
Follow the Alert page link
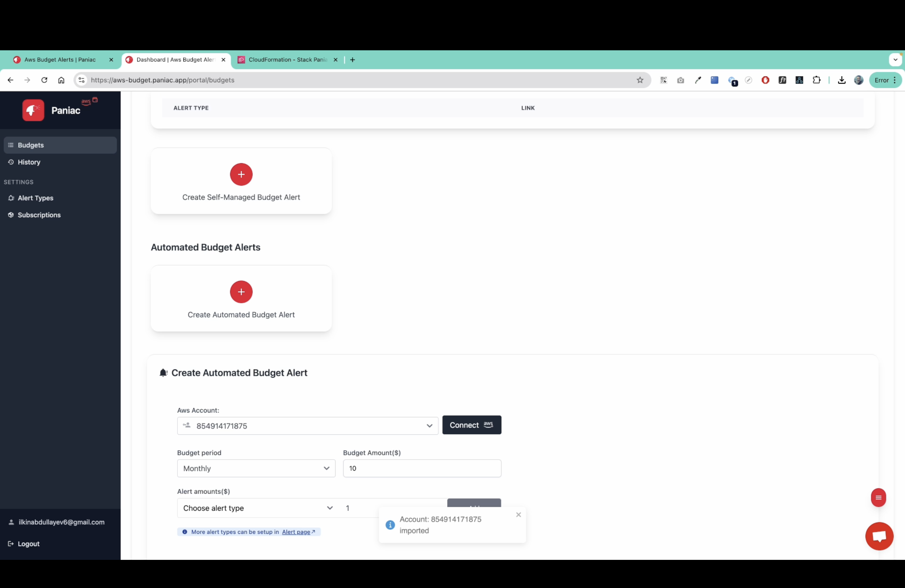[296, 532]
